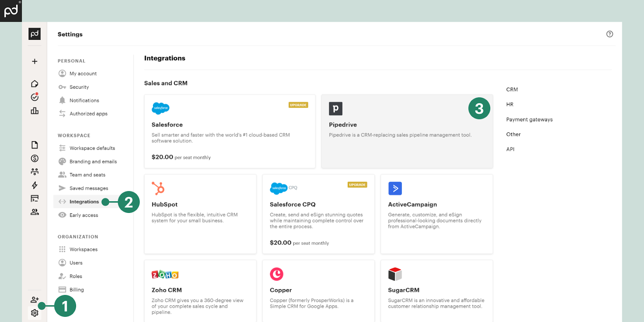Click the plus create-new icon
The height and width of the screenshot is (322, 644).
click(35, 61)
